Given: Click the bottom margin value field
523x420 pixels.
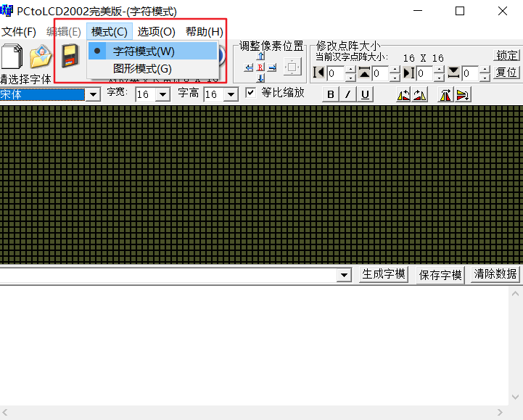Looking at the screenshot, I should pos(470,73).
